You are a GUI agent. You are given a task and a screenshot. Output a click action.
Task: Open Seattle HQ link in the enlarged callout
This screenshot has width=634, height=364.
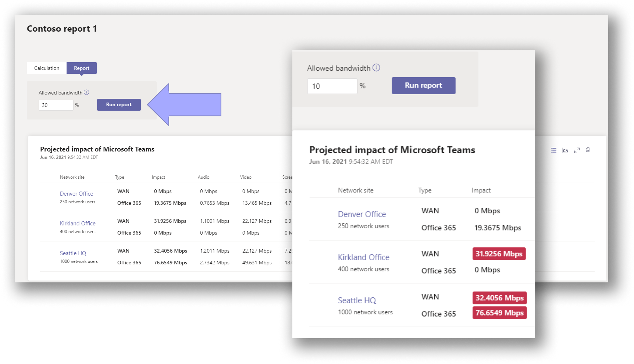(357, 300)
